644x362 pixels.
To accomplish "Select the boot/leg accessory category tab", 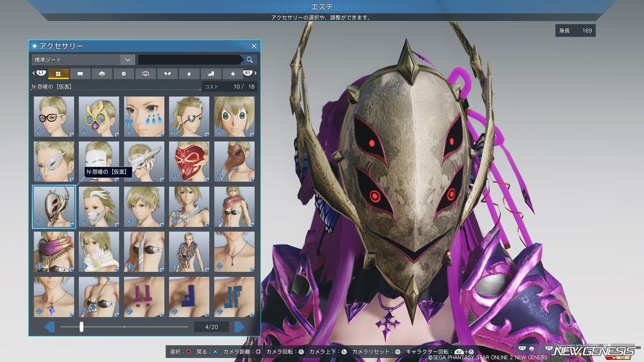I will coord(211,73).
